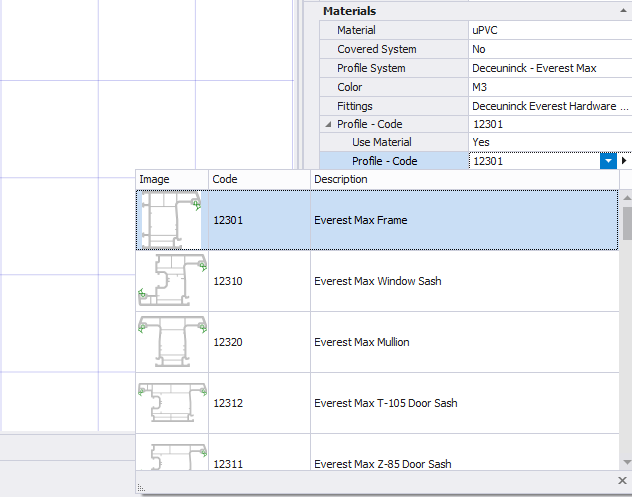The height and width of the screenshot is (497, 632).
Task: Open the Profile - Code dropdown arrow
Action: [608, 161]
